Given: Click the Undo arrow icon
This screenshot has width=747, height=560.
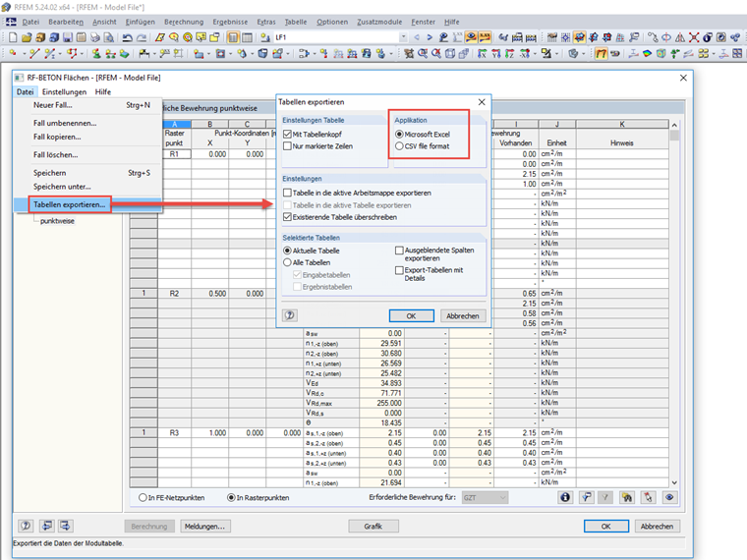Looking at the screenshot, I should [x=127, y=37].
